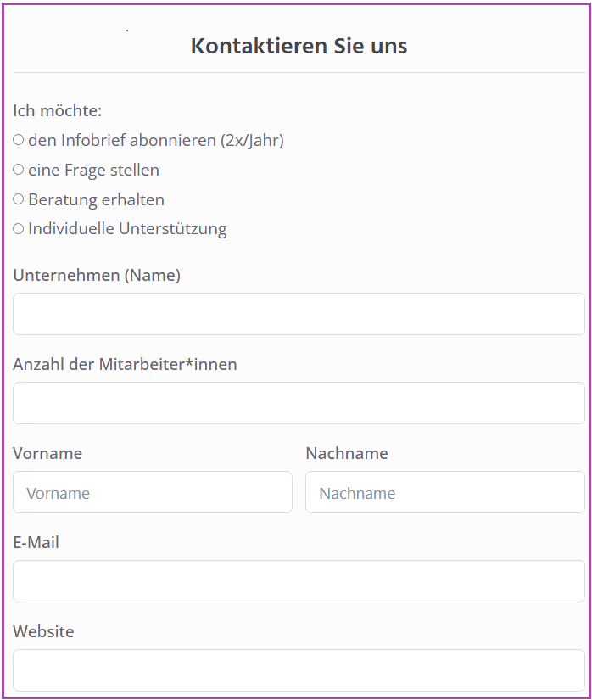Click the Nachname input box with placeholder
The height and width of the screenshot is (700, 592).
[x=445, y=492]
